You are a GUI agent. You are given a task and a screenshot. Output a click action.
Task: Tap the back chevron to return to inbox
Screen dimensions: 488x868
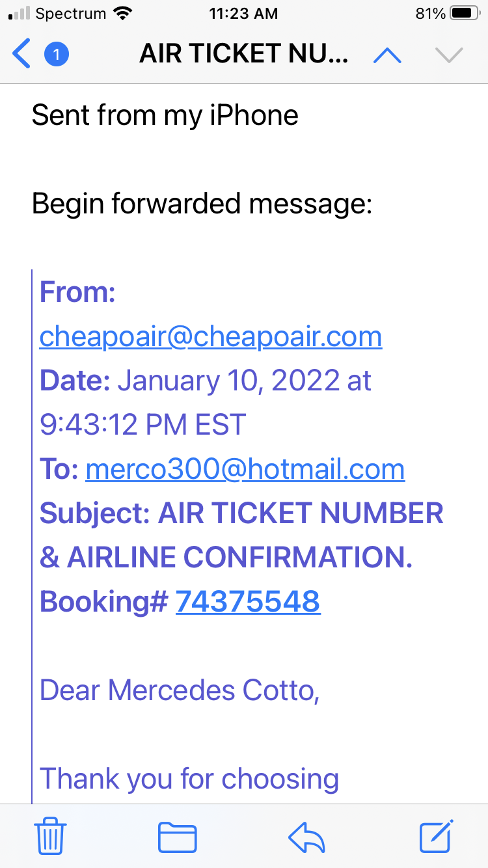(x=21, y=55)
